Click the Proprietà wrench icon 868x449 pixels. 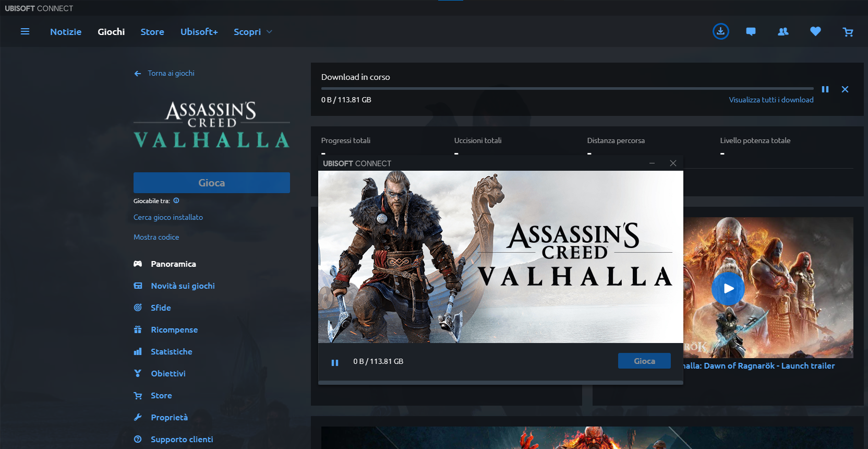(138, 418)
